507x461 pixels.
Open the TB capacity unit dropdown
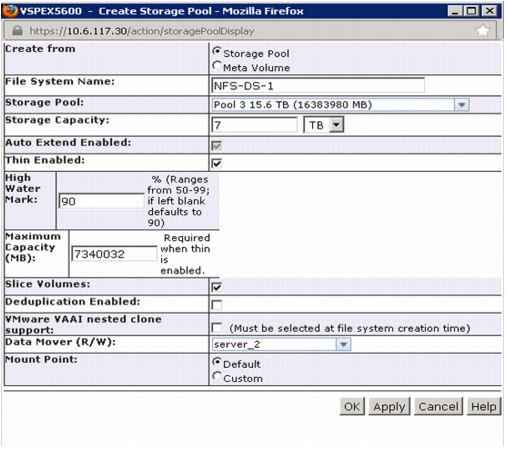click(324, 125)
